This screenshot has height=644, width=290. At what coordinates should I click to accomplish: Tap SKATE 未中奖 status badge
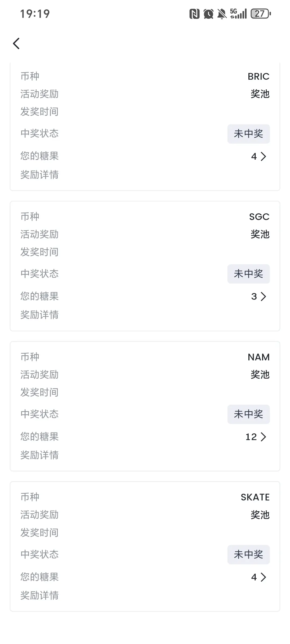click(x=249, y=554)
